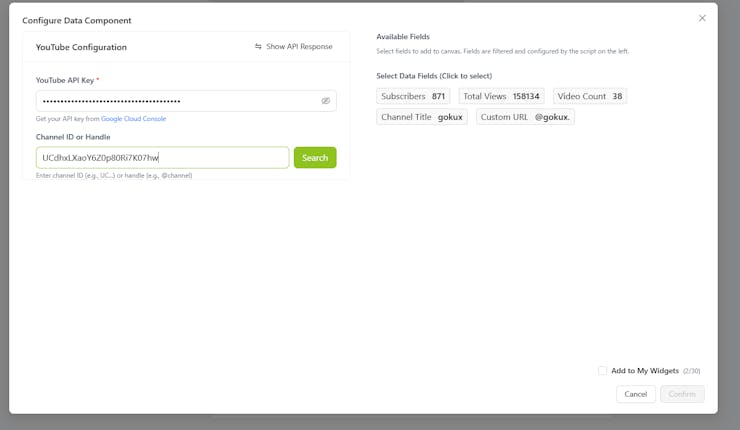Click the Channel ID or Handle input

tap(162, 158)
